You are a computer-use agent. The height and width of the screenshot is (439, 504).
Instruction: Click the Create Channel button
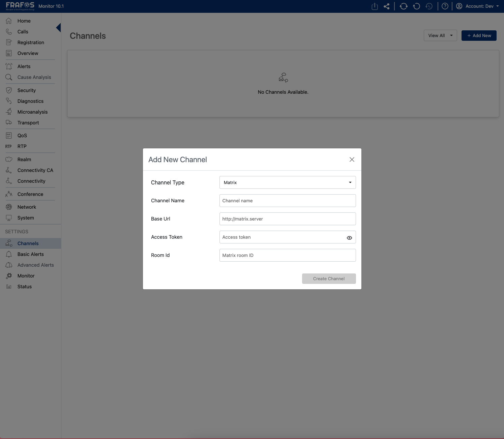329,279
